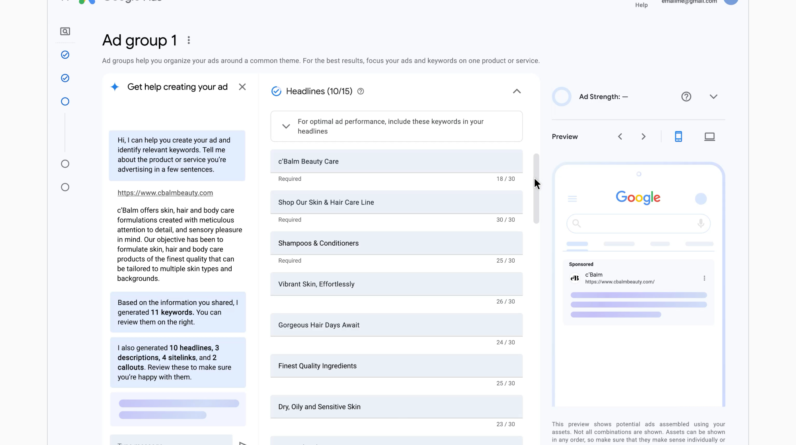Close the Get help creating your ad panel
The width and height of the screenshot is (796, 445).
[242, 87]
